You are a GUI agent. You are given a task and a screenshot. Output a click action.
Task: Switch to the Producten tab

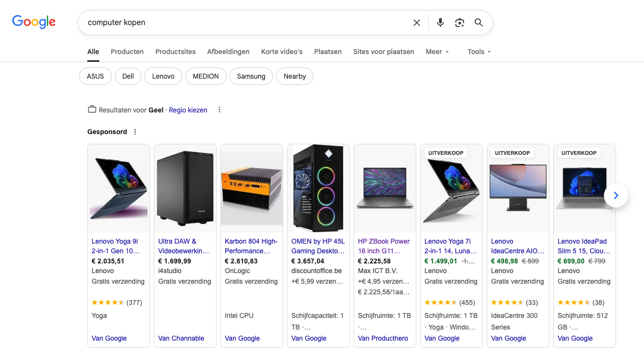(x=127, y=52)
